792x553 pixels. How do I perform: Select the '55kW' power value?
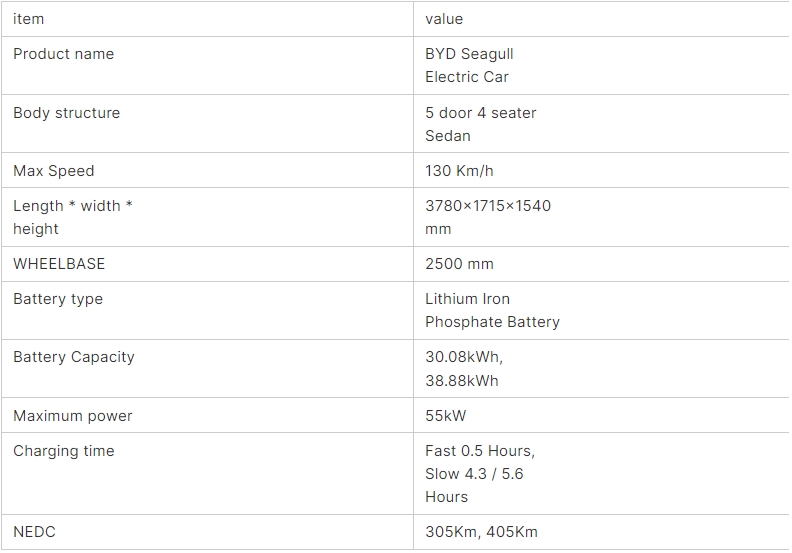[x=446, y=416]
